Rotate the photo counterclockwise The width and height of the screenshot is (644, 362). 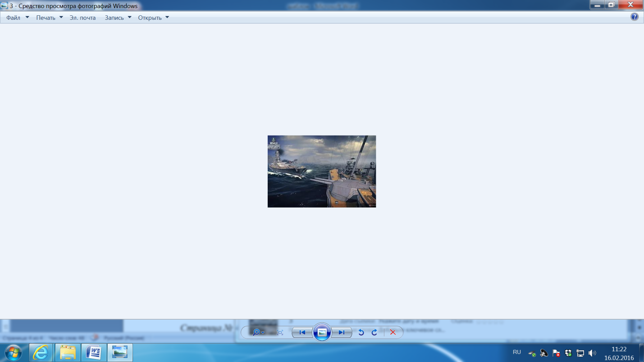pos(361,332)
